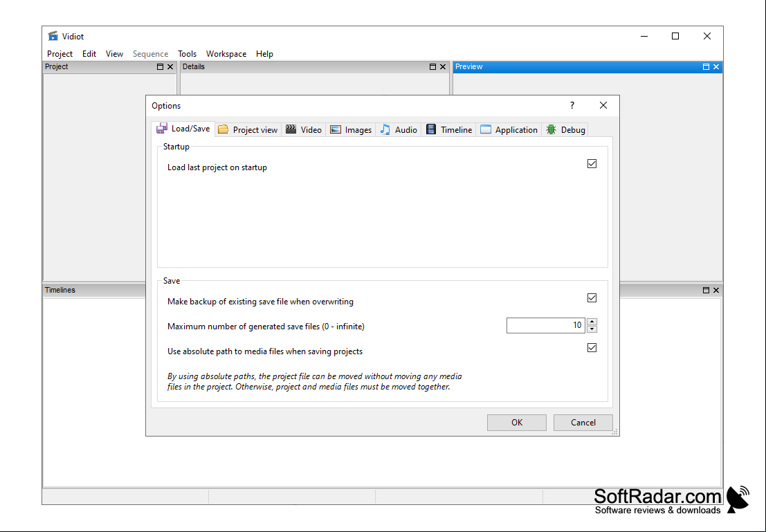Increase maximum number of save files
Screen dimensions: 766x532
click(x=592, y=322)
